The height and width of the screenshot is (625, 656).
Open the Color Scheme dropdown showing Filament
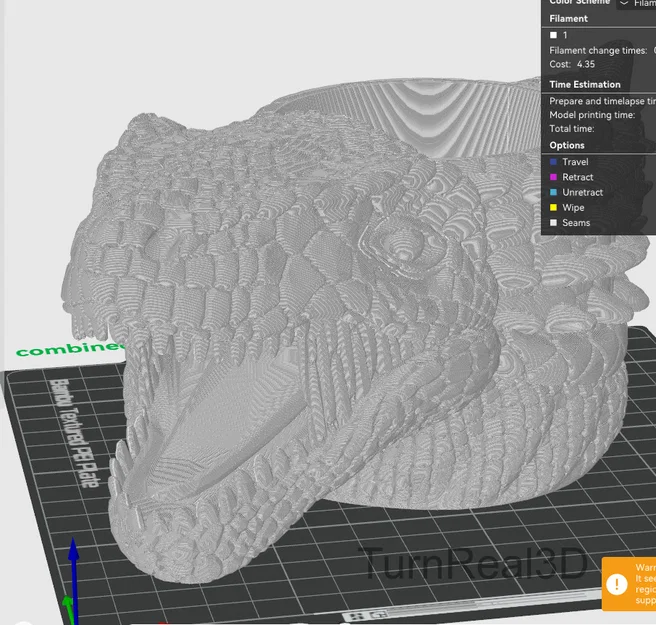click(x=637, y=4)
